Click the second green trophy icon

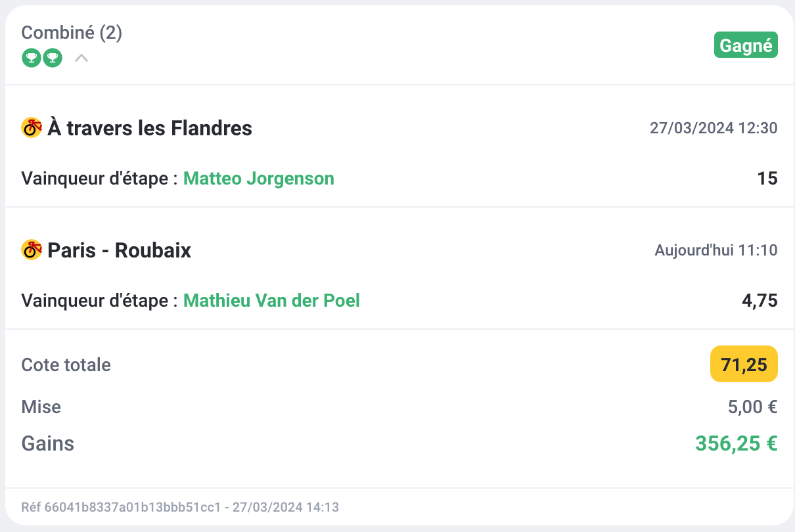[x=53, y=58]
